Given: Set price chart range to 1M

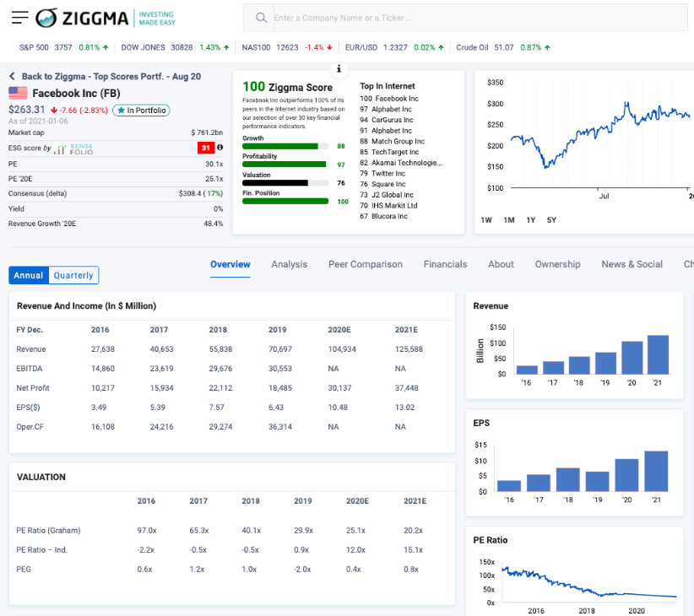Looking at the screenshot, I should 509,219.
